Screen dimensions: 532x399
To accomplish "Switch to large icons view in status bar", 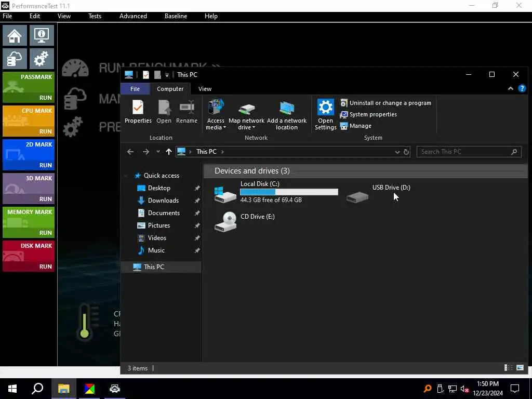I will point(520,368).
